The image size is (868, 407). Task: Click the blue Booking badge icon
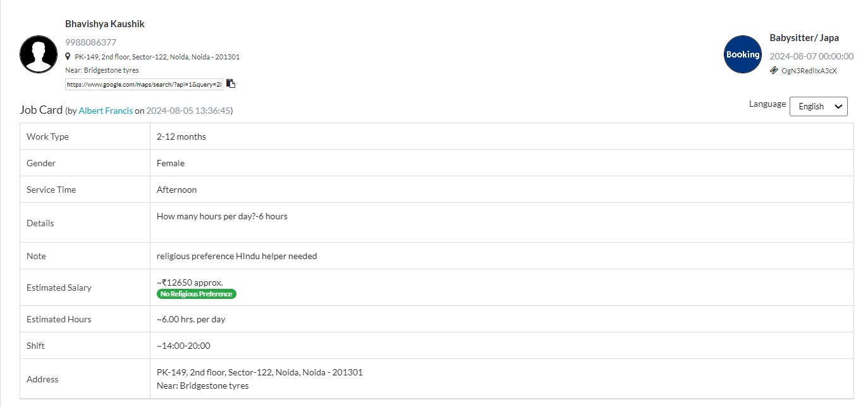(742, 54)
